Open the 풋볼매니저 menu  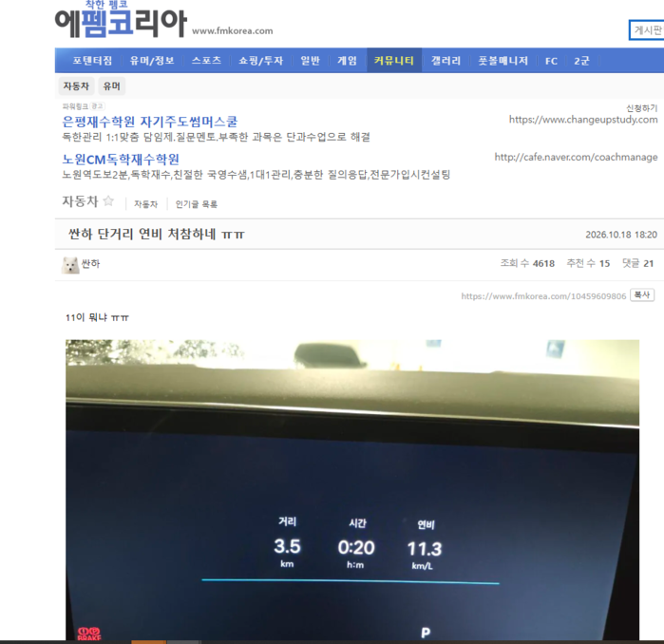click(503, 61)
